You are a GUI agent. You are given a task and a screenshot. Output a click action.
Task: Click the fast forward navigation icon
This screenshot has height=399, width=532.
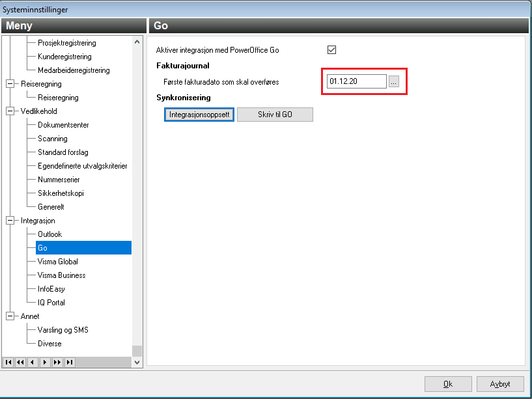click(x=57, y=363)
